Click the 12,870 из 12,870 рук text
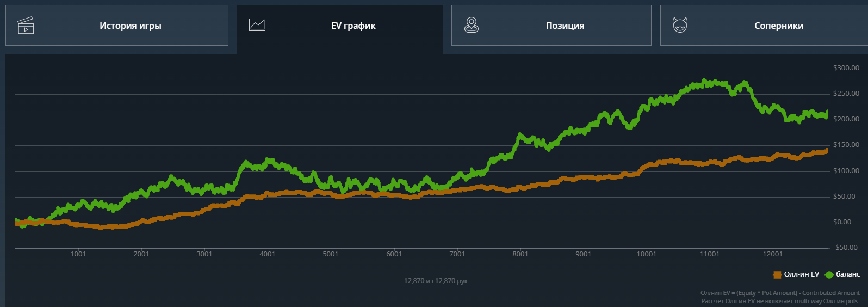868x307 pixels. click(x=436, y=281)
